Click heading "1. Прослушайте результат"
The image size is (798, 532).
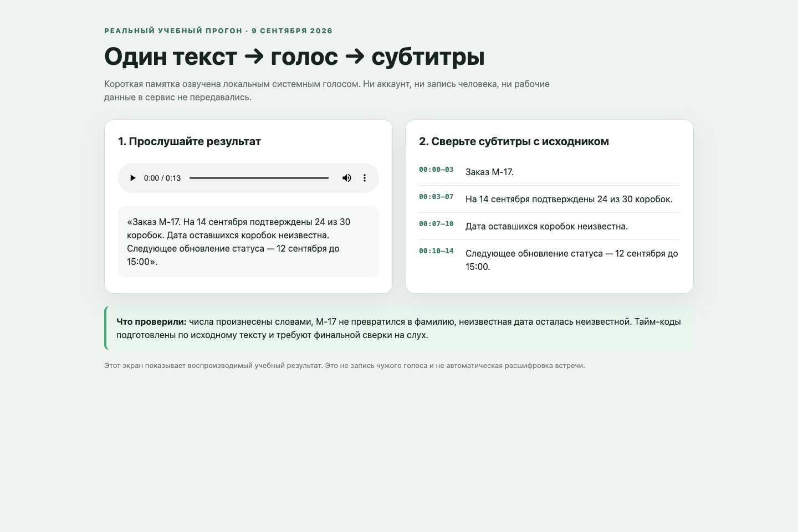pyautogui.click(x=190, y=141)
